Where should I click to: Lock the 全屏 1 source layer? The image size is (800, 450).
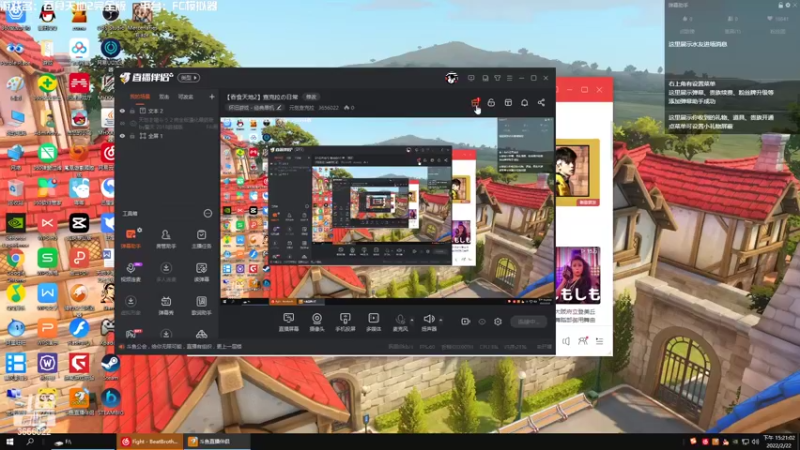[132, 136]
